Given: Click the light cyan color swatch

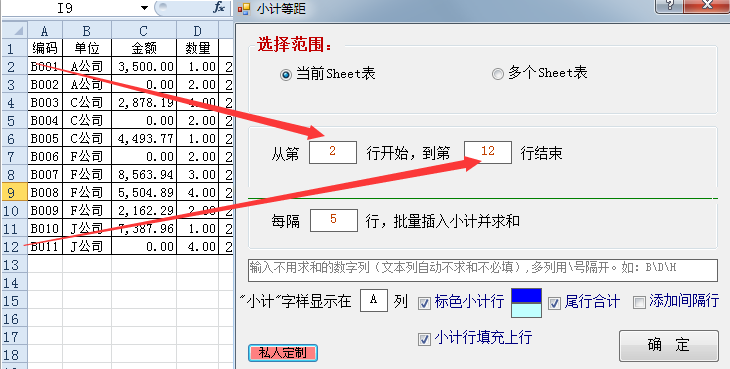Looking at the screenshot, I should pyautogui.click(x=527, y=310).
